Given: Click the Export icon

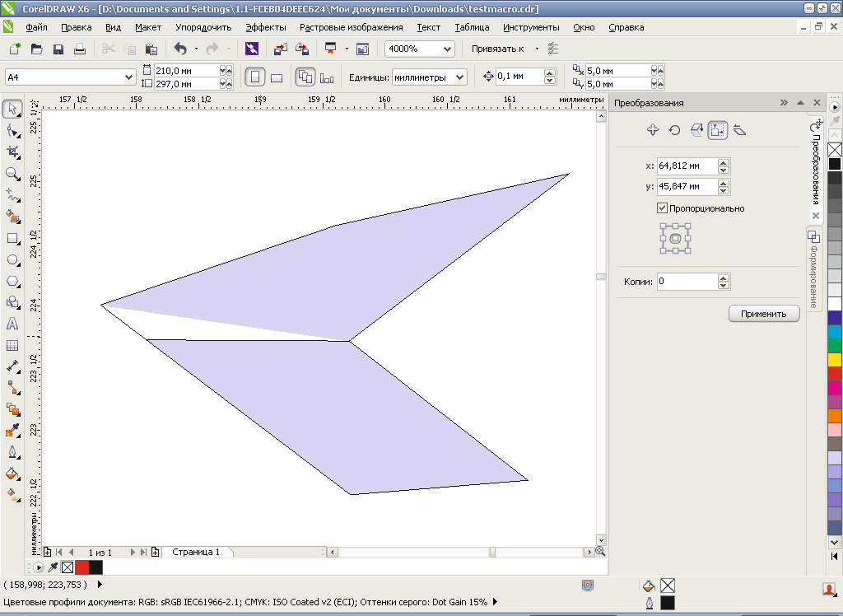Looking at the screenshot, I should 302,49.
